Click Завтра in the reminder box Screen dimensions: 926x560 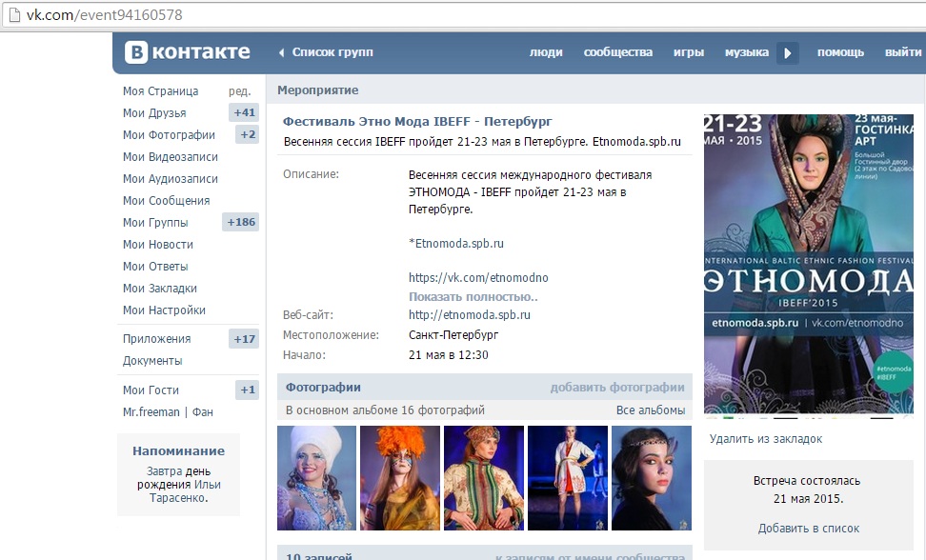point(164,470)
